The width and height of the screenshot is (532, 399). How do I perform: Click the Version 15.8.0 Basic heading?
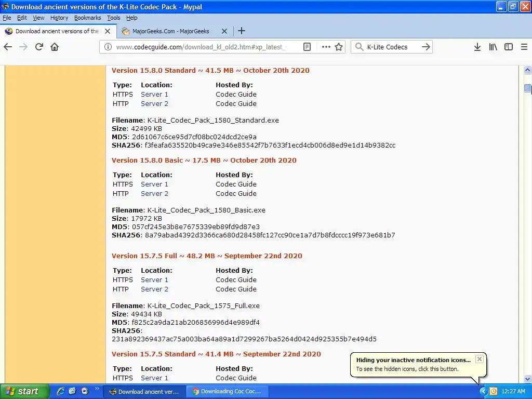(204, 161)
